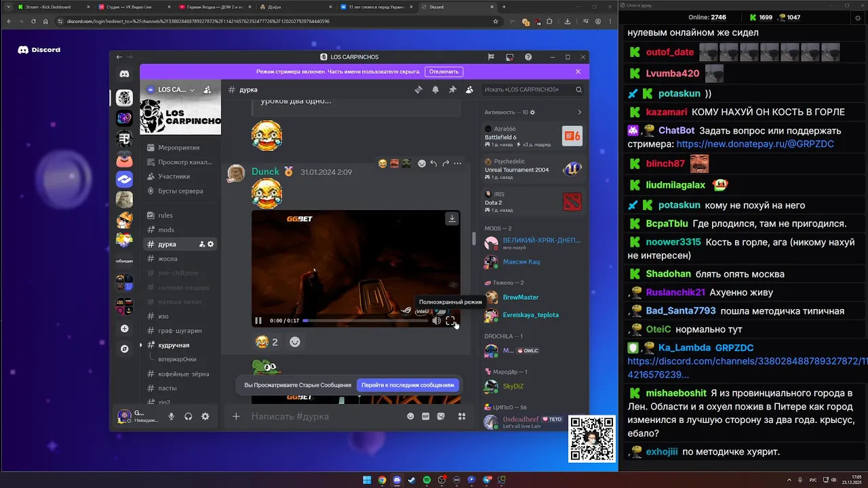Viewport: 868px width, 488px height.
Task: Open Участники in server sidebar
Action: pos(180,176)
